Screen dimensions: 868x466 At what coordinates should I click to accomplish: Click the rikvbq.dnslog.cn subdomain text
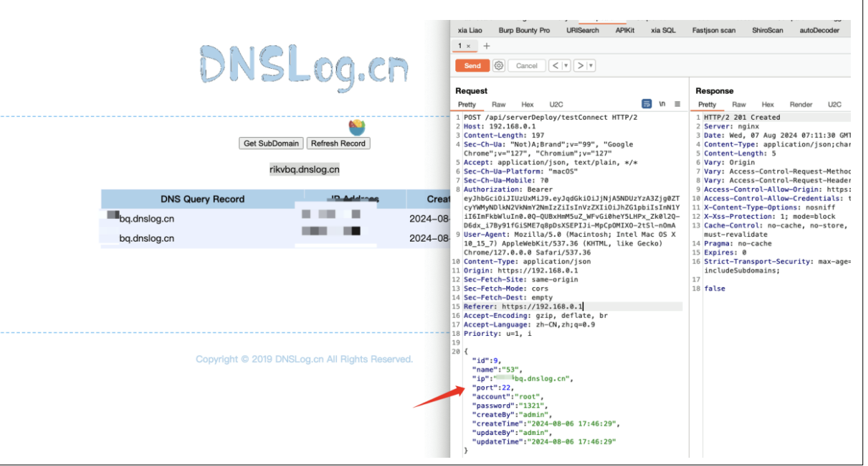[x=305, y=169]
